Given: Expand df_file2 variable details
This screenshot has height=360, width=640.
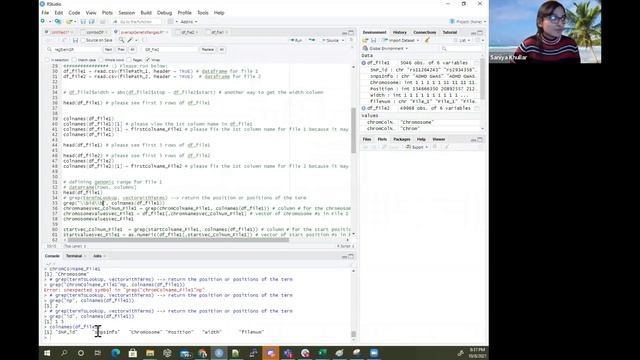Looking at the screenshot, I should (x=364, y=108).
